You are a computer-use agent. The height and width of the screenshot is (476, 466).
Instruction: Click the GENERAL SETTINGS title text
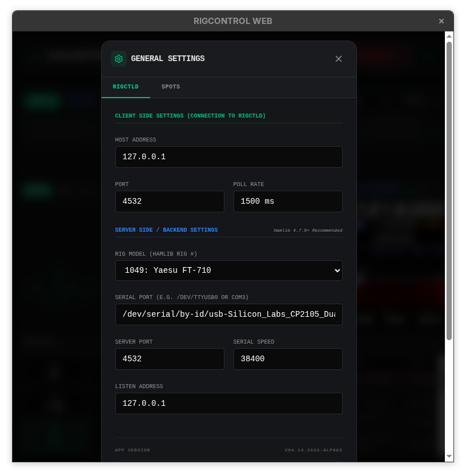tap(168, 59)
